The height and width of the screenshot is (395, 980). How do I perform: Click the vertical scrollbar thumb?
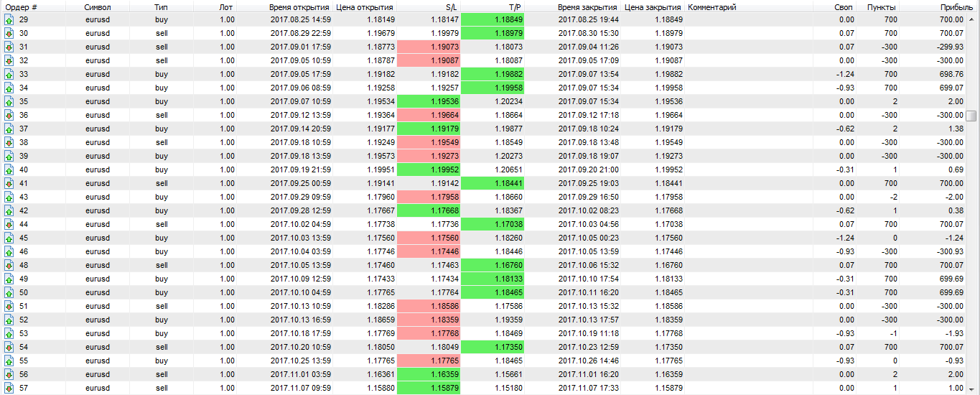pyautogui.click(x=971, y=116)
